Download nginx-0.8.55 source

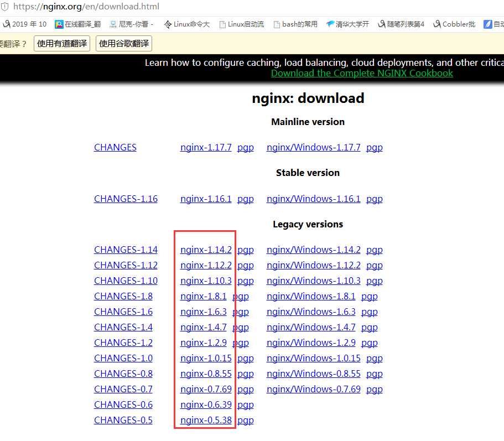coord(206,373)
